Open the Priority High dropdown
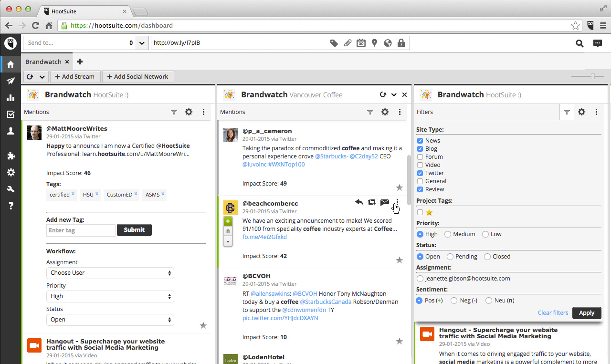 coord(110,296)
